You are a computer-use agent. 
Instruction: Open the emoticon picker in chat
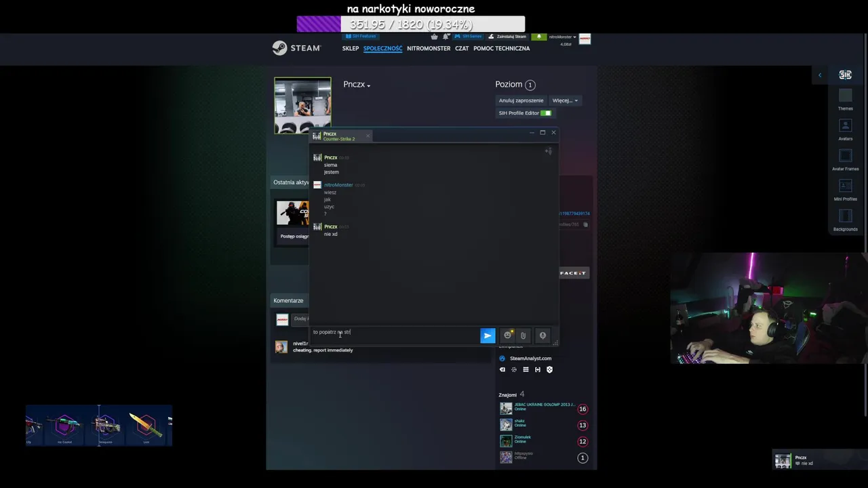tap(507, 335)
